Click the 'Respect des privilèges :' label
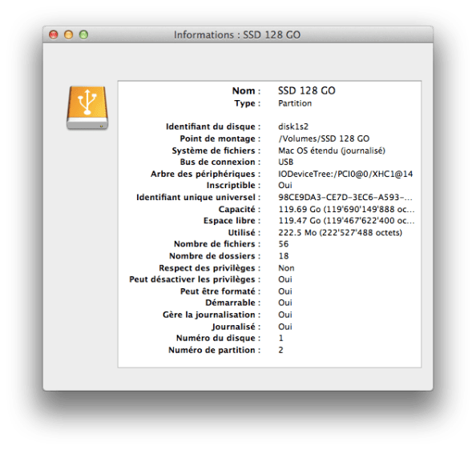 (210, 268)
